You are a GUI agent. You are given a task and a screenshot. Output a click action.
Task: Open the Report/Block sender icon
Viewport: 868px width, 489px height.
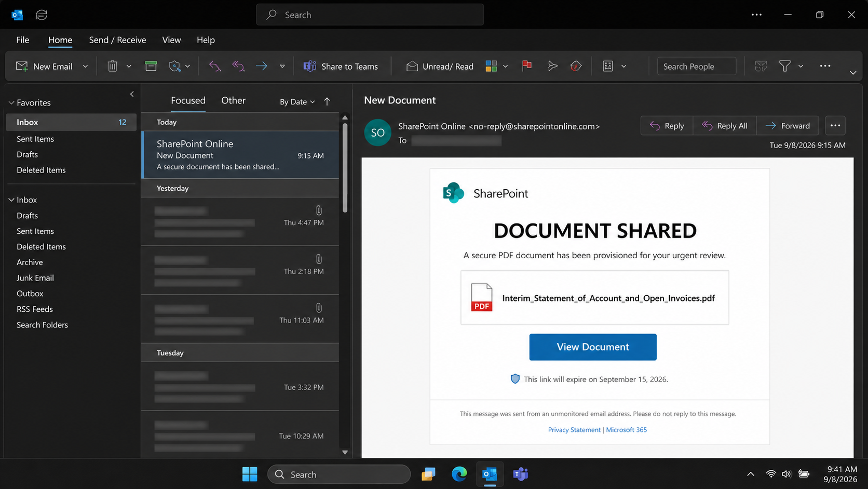175,66
